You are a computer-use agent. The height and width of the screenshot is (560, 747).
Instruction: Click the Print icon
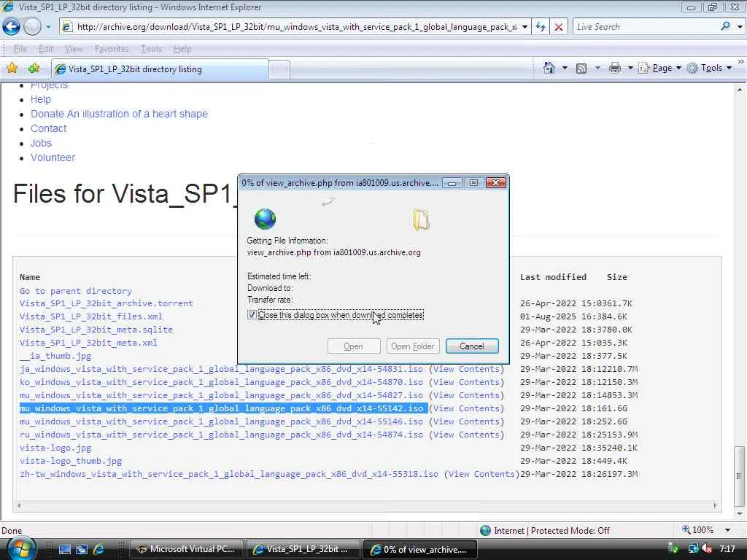coord(614,68)
